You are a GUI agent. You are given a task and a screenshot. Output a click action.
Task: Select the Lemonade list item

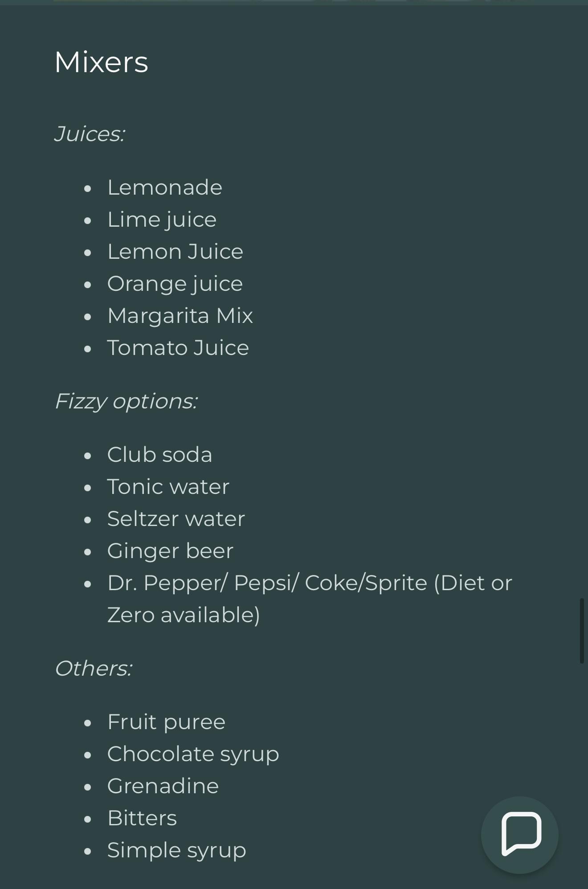pyautogui.click(x=165, y=188)
